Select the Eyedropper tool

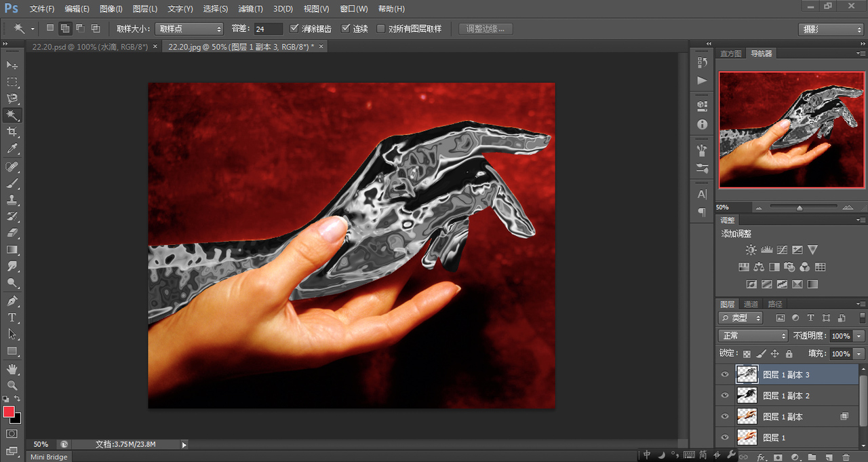tap(12, 149)
